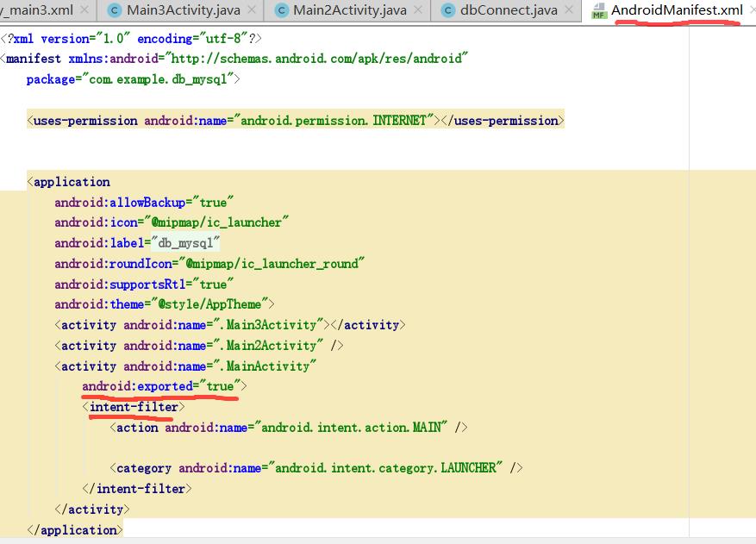Click the android.intent.action.MAIN value
Screen dimensions: 756x544
(x=351, y=428)
